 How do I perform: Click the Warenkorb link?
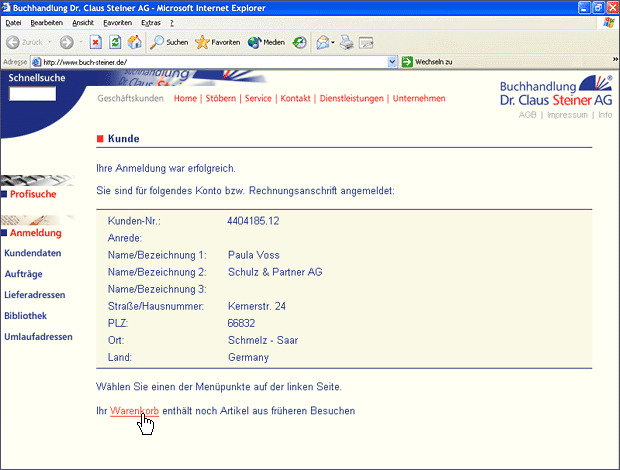(x=134, y=411)
